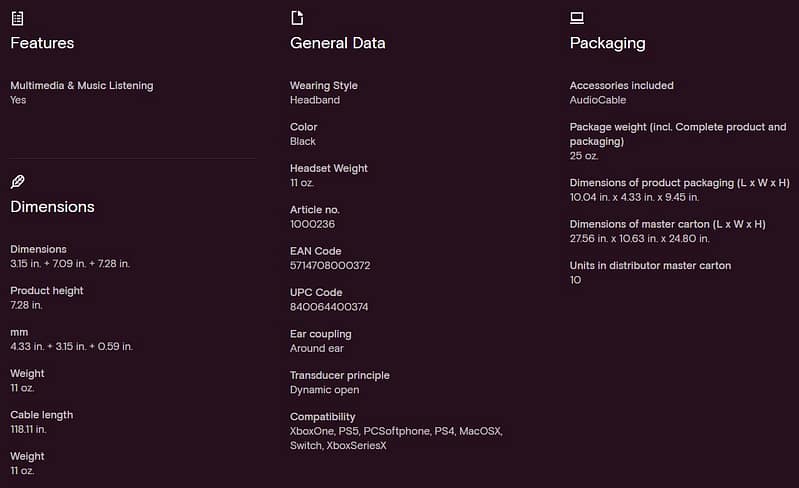Viewport: 799px width, 488px height.
Task: Click the Transducer principle Dynamic open value
Action: pos(325,390)
